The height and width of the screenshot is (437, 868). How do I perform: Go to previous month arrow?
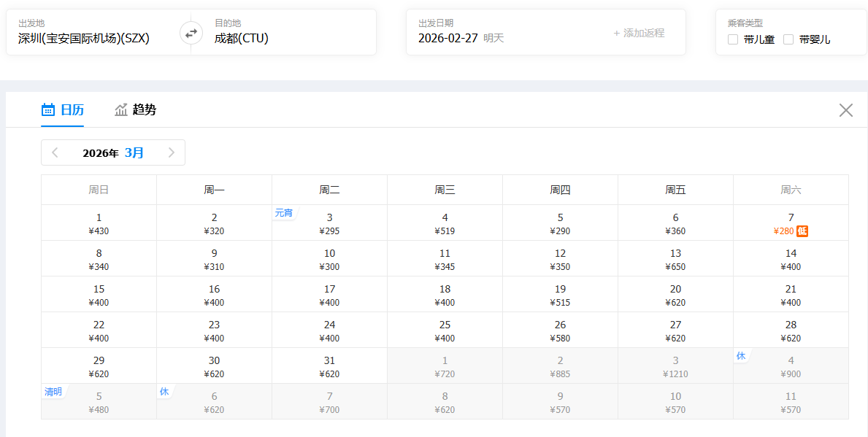55,152
